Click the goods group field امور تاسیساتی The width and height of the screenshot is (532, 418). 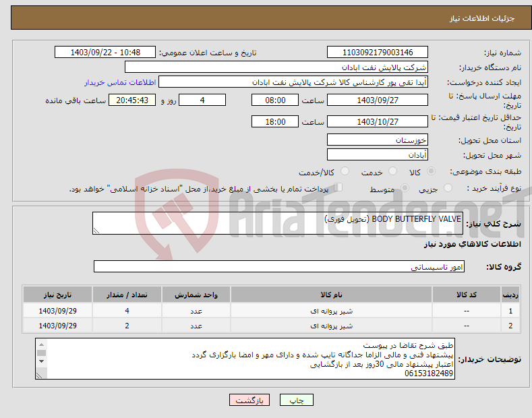point(279,266)
